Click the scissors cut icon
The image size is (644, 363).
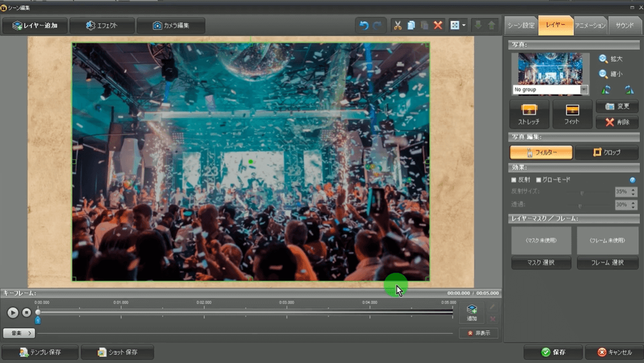click(398, 26)
